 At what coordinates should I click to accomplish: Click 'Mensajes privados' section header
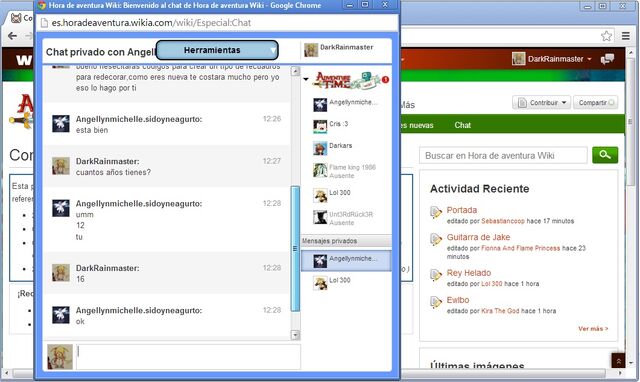346,241
